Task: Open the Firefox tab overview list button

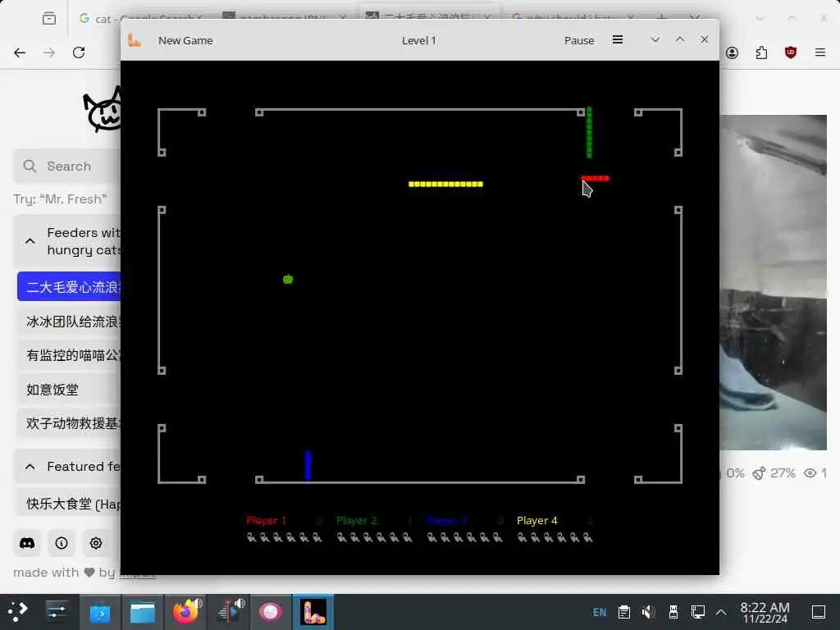Action: point(48,19)
